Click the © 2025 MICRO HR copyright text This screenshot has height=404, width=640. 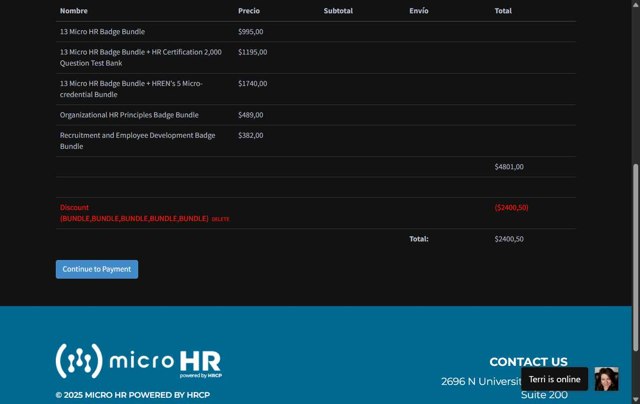pyautogui.click(x=133, y=395)
